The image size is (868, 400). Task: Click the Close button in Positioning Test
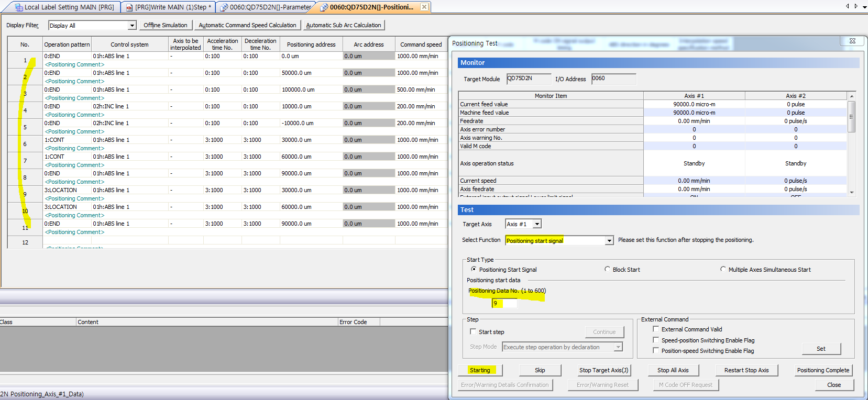pyautogui.click(x=834, y=385)
